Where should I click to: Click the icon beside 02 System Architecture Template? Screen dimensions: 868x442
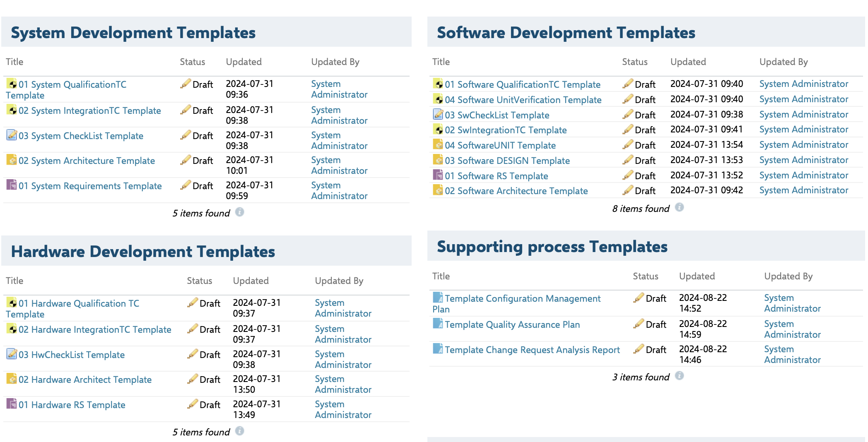coord(12,160)
